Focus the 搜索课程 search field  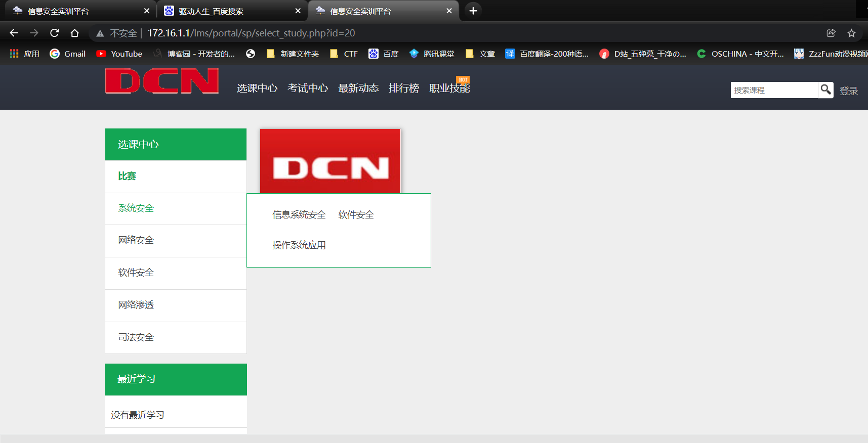[x=774, y=90]
